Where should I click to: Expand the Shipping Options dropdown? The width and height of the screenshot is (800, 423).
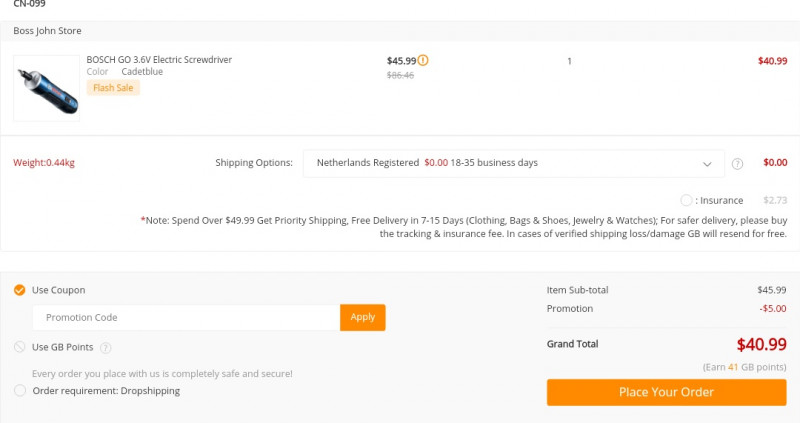point(513,163)
